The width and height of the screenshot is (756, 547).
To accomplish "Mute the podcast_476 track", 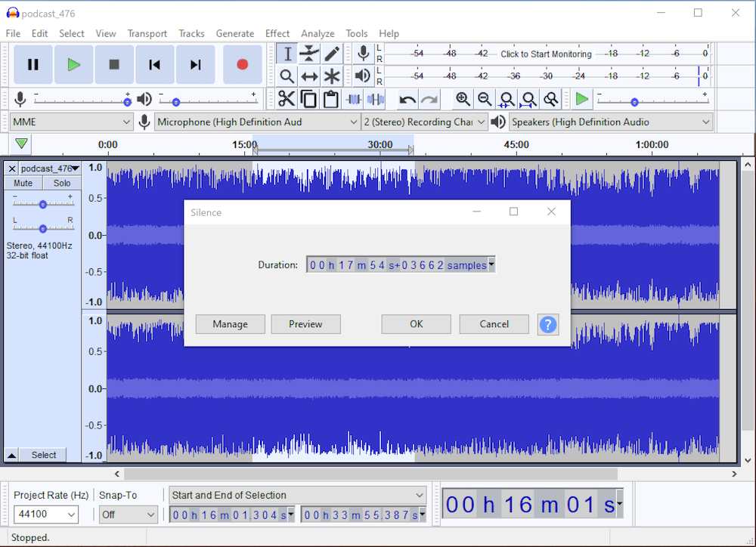I will tap(23, 183).
